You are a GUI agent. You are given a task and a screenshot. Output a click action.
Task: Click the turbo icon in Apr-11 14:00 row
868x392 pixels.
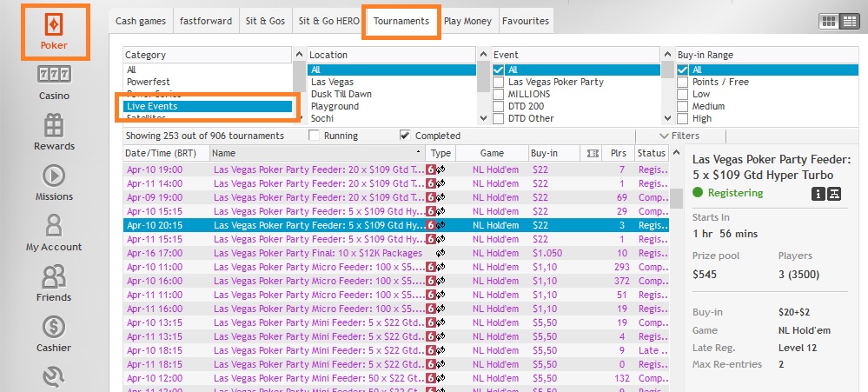point(441,183)
